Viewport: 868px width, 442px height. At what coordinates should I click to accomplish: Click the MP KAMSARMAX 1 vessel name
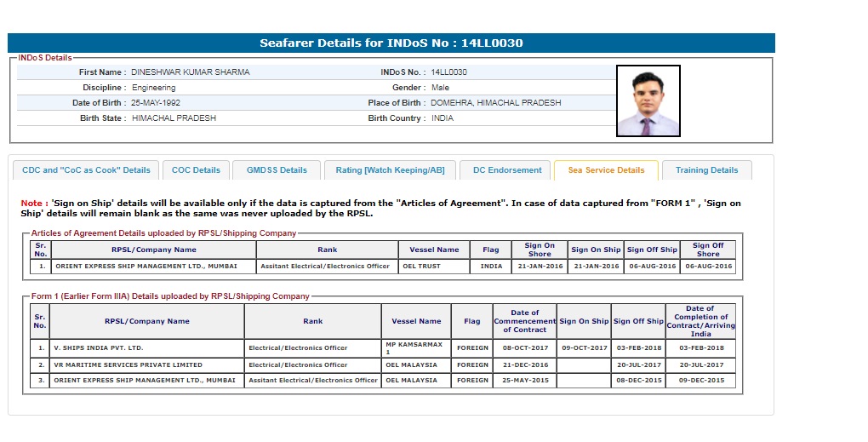pyautogui.click(x=413, y=348)
